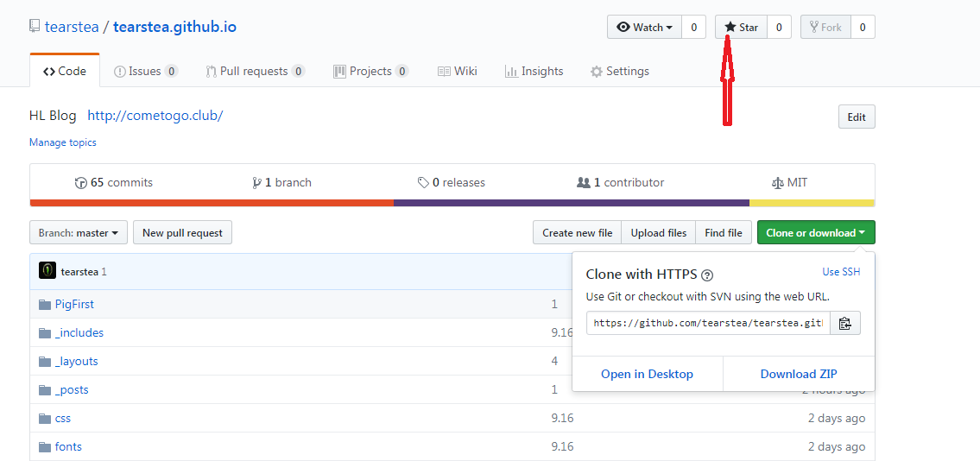Click the fork count next to Fork
This screenshot has width=980, height=461.
click(863, 27)
